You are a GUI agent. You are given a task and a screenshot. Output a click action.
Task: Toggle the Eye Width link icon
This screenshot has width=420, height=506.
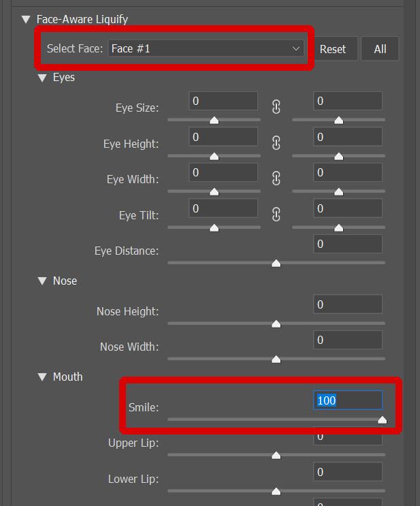(276, 178)
